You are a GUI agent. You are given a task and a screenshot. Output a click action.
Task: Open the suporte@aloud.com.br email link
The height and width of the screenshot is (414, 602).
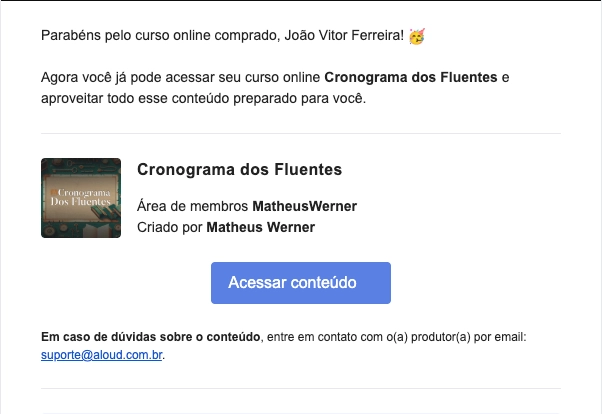101,354
